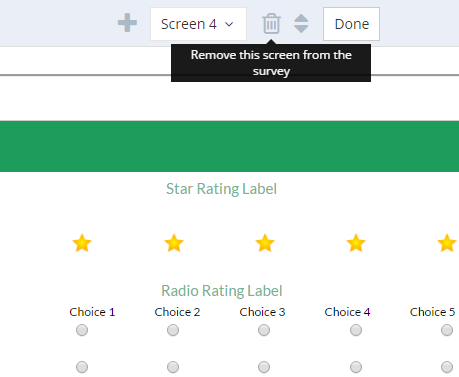Click the green header banner

[229, 146]
